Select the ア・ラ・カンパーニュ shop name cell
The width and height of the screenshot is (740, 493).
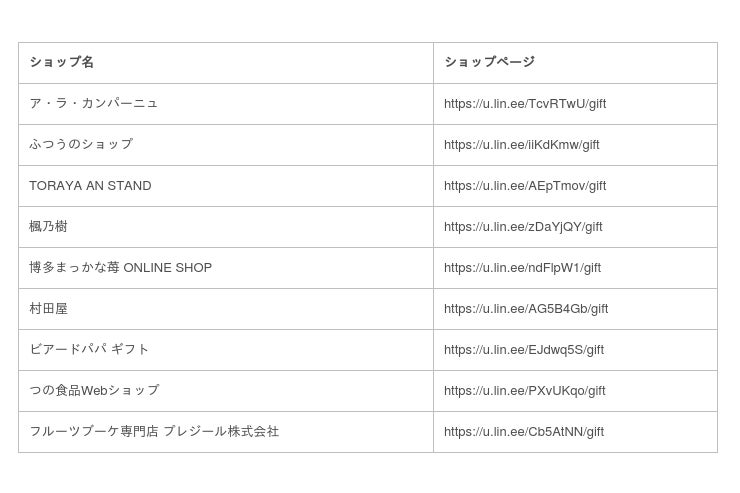click(x=94, y=104)
